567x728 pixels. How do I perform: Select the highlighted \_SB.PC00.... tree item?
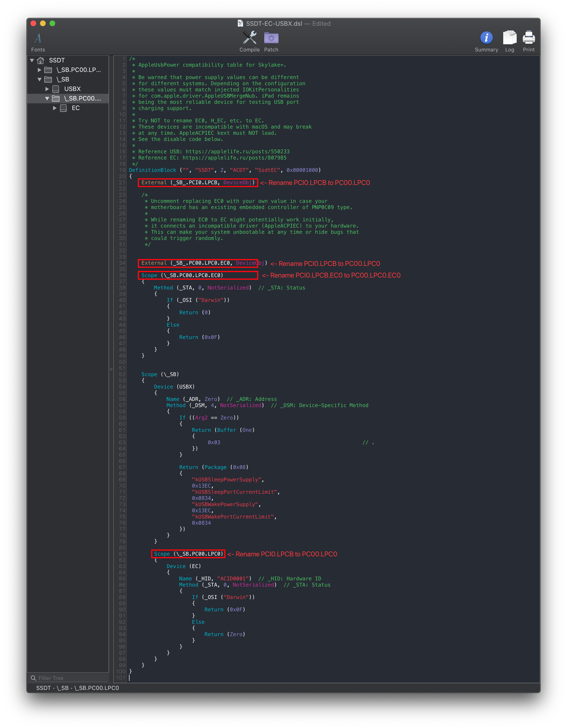[82, 98]
